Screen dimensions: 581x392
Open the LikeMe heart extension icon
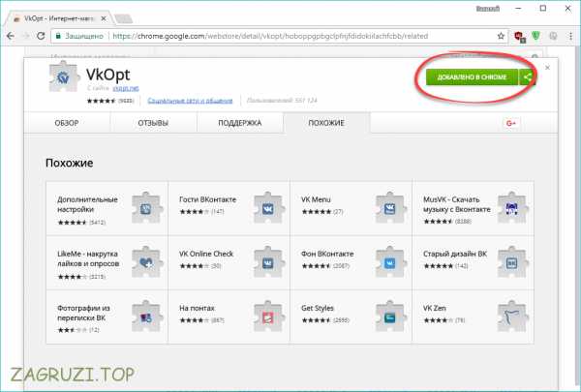point(147,262)
